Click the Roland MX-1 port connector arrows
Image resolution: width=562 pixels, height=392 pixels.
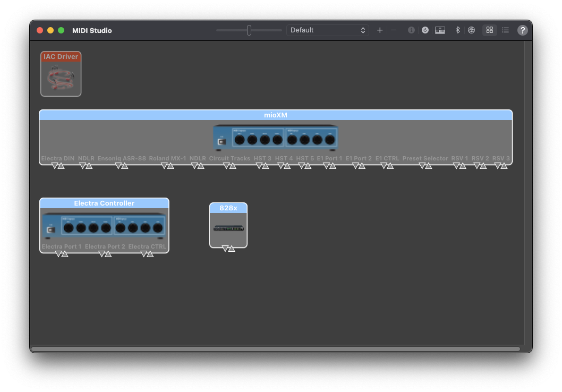click(x=167, y=166)
